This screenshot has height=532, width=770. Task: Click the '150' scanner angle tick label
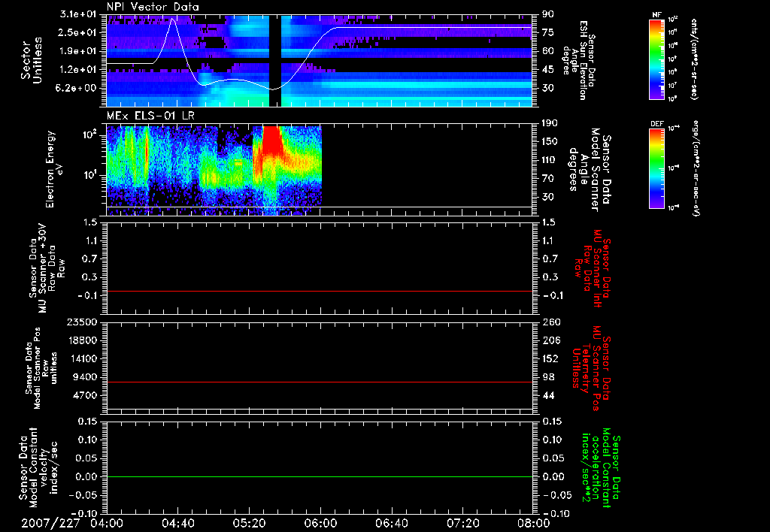pyautogui.click(x=550, y=142)
